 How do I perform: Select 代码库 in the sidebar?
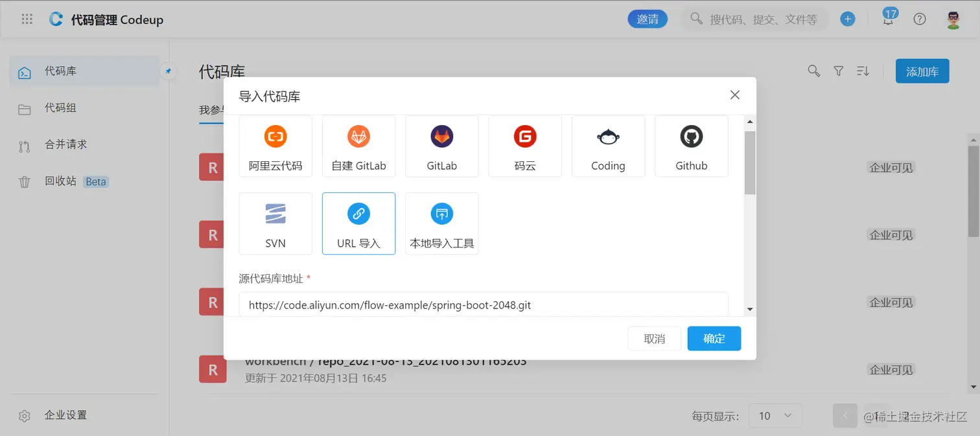pos(84,71)
